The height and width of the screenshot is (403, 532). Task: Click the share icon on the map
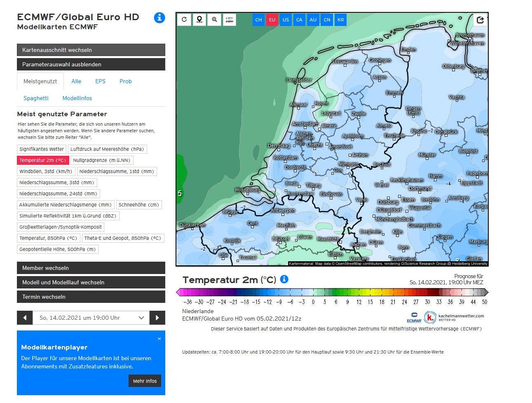pos(480,20)
